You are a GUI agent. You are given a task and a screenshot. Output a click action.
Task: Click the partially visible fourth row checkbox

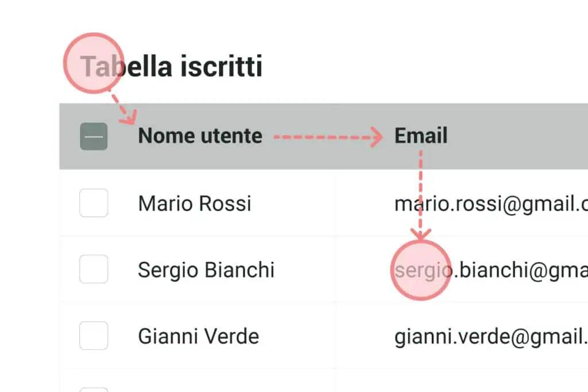pos(94,389)
